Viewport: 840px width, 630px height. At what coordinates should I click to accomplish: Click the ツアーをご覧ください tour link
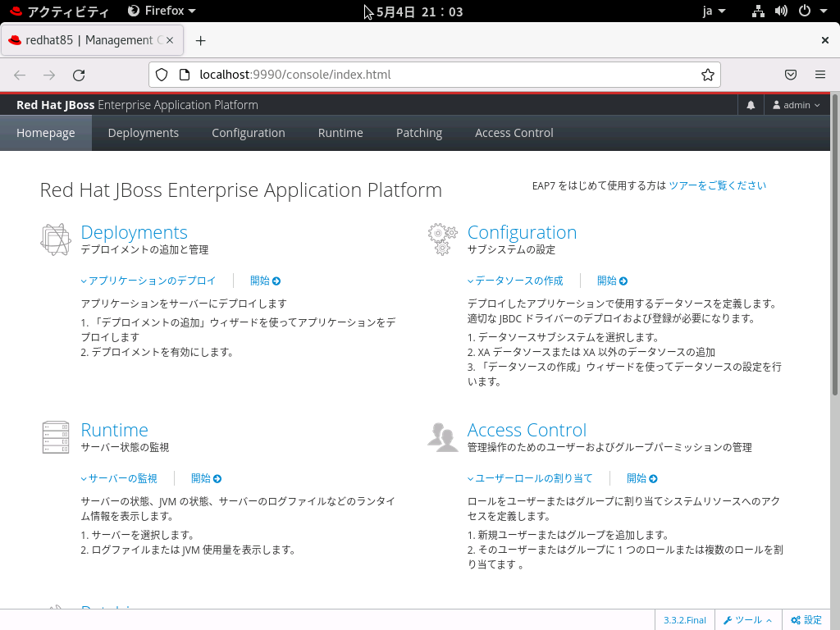pos(717,185)
